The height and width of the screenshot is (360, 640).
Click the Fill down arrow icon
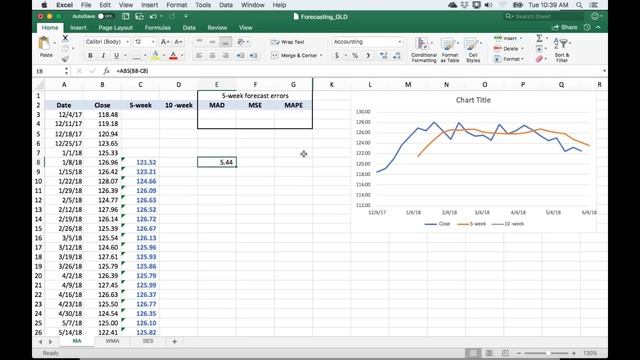[539, 49]
